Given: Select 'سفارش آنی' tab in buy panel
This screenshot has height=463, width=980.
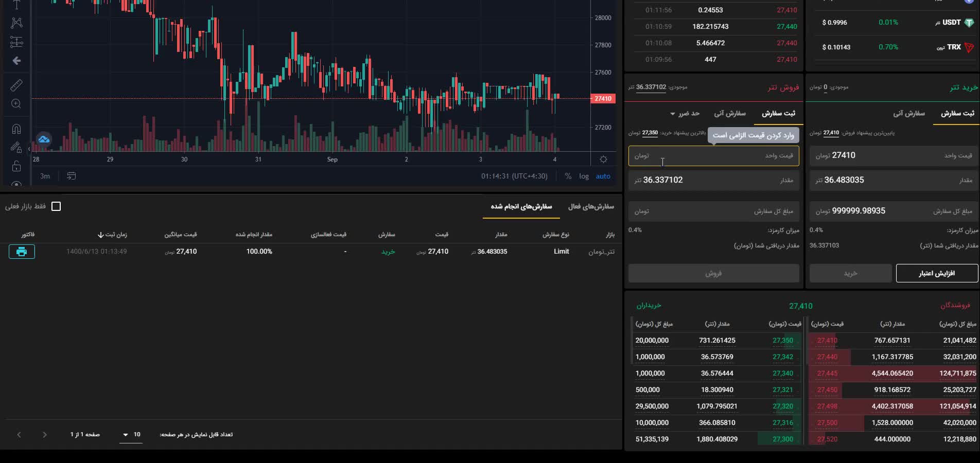Looking at the screenshot, I should click(908, 113).
